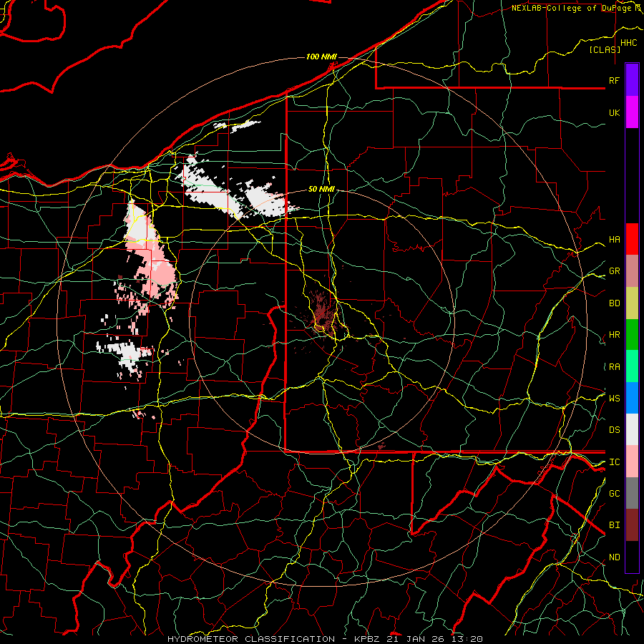
Task: Click the WS legend label
Action: pyautogui.click(x=614, y=399)
